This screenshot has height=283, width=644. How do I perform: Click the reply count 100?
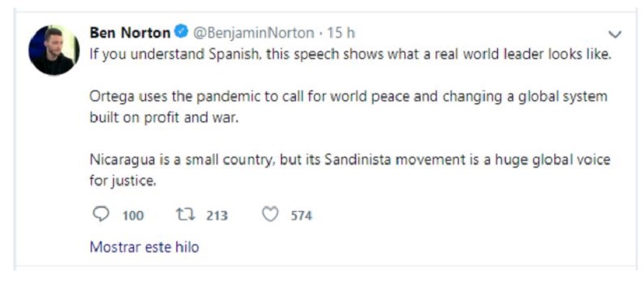tap(133, 215)
